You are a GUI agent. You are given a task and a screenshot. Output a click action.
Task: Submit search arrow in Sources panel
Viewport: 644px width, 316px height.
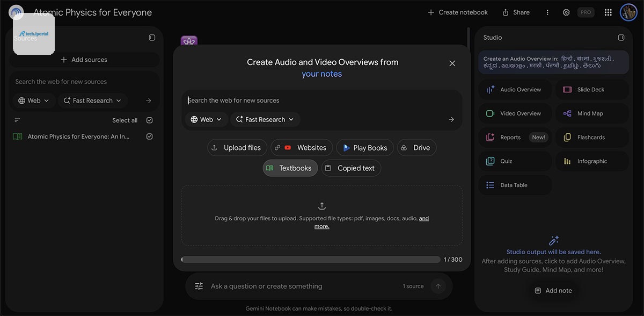tap(149, 100)
